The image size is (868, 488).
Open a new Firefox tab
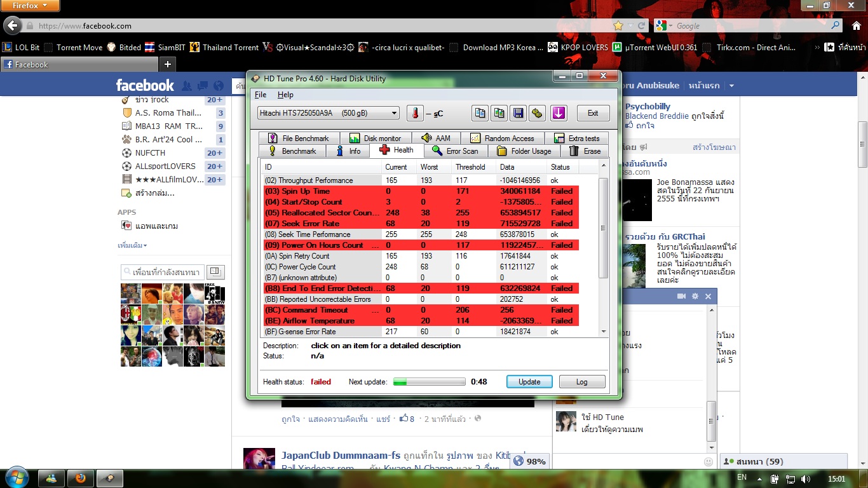(x=168, y=64)
